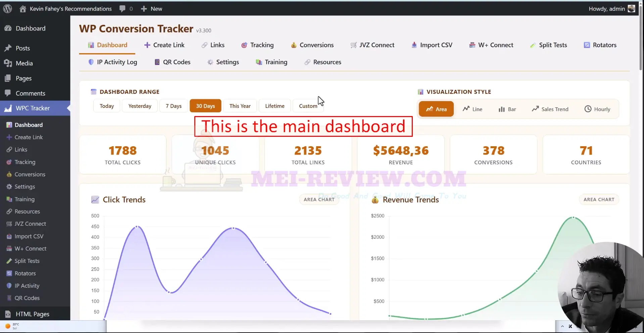Open the Conversions tab in top navigation
644x333 pixels.
[312, 45]
